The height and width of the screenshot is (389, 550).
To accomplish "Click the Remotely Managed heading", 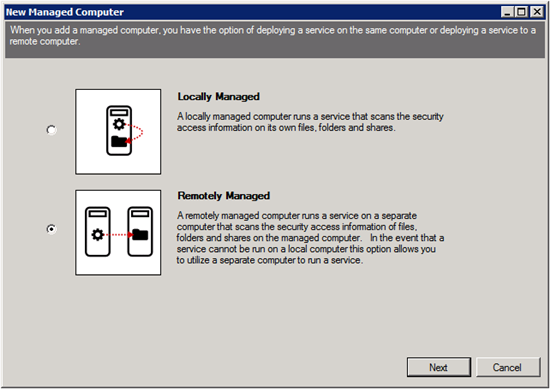I will [223, 196].
